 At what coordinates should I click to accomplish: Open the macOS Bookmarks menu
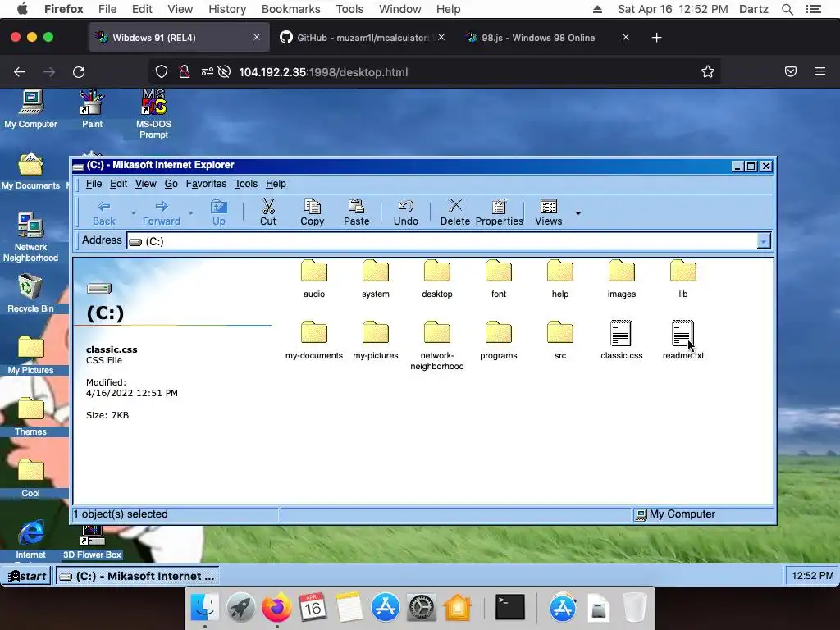pos(291,9)
